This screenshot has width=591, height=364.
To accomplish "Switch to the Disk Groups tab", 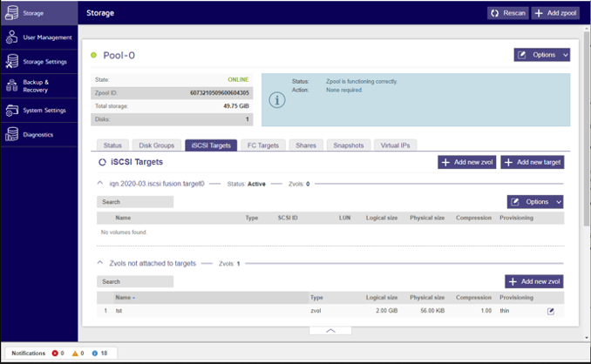I will point(157,145).
